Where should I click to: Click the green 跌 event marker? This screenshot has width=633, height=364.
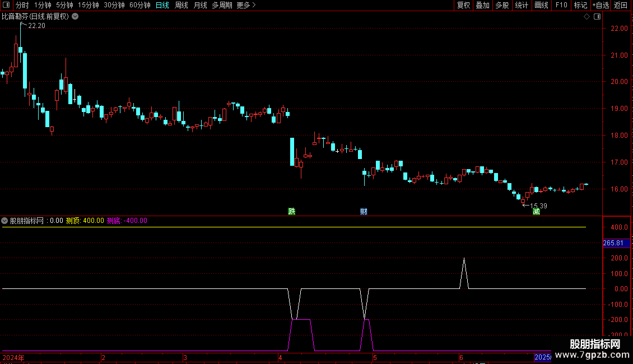291,211
